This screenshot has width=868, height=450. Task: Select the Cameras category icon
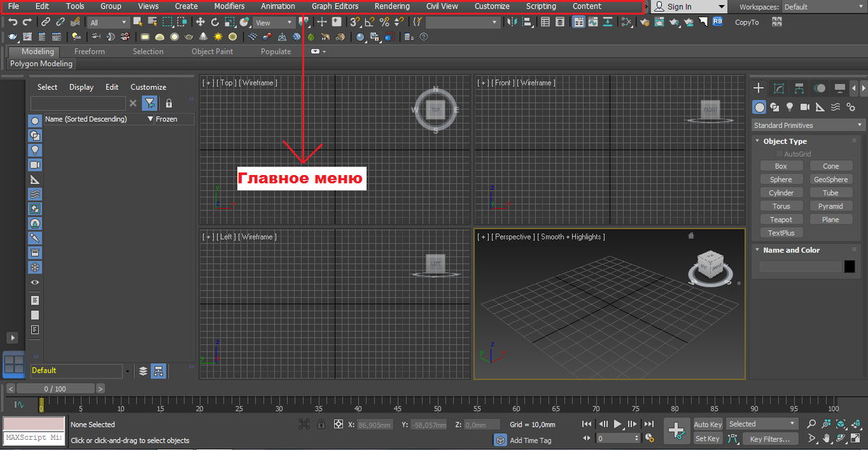point(805,107)
